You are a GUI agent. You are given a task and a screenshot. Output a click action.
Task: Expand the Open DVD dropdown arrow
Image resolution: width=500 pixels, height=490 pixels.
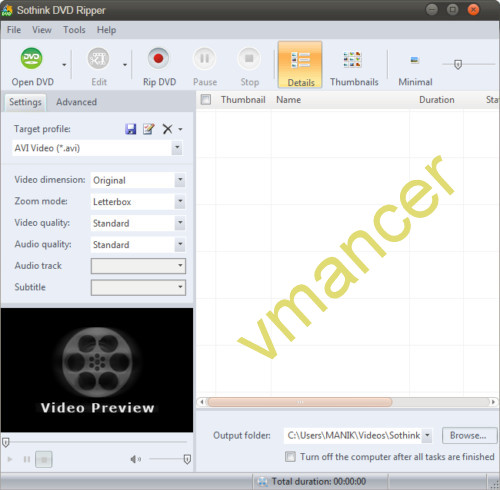coord(64,65)
